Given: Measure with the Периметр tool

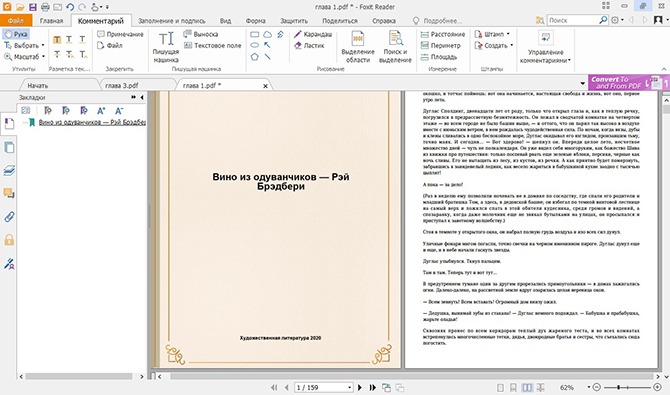Looking at the screenshot, I should tap(441, 45).
